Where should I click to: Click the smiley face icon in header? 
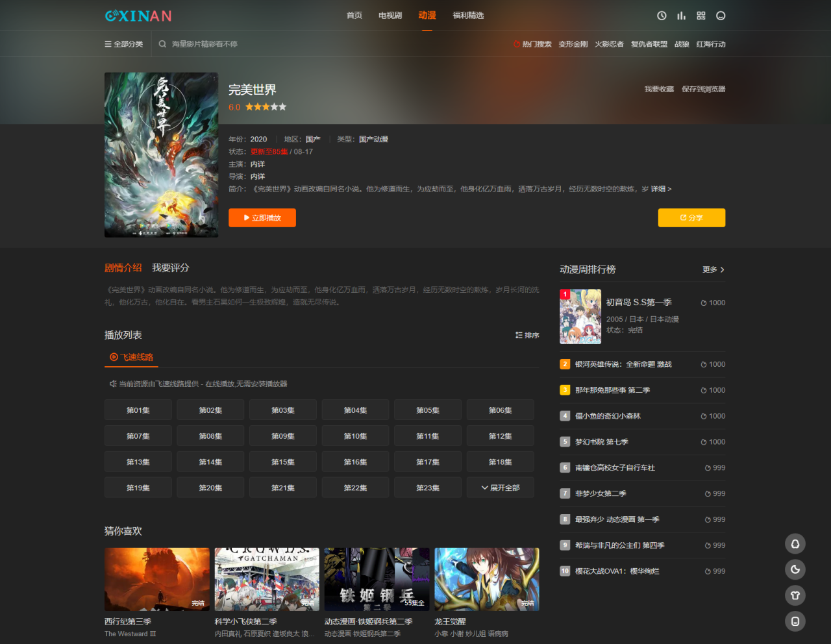point(721,15)
